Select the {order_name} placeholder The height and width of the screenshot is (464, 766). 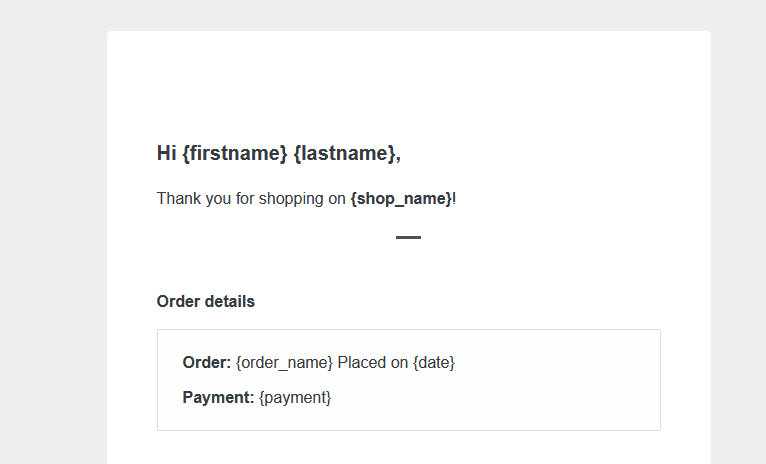pos(284,362)
